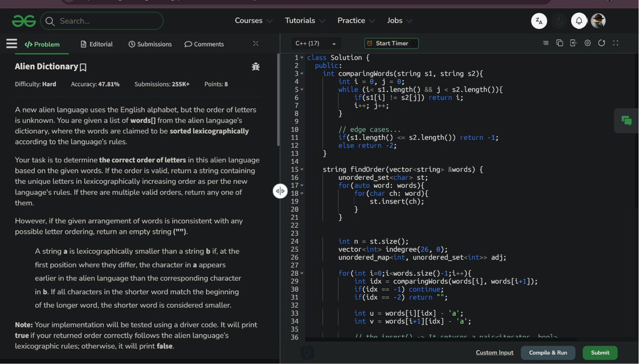Click the panel splitter handle
Image resolution: width=639 pixels, height=364 pixels.
[x=280, y=191]
